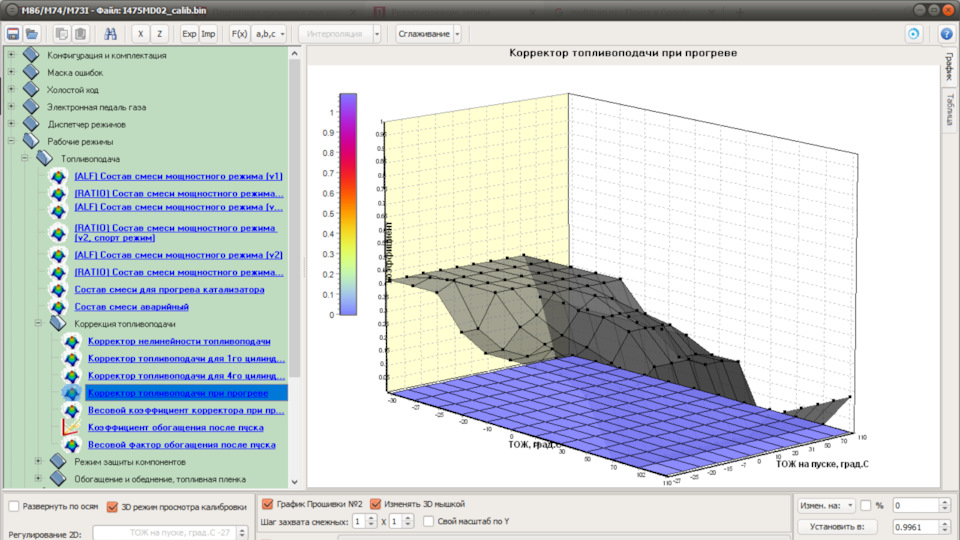Open Весовой коэффициент корректора при прогреве
This screenshot has height=540, width=960.
186,410
